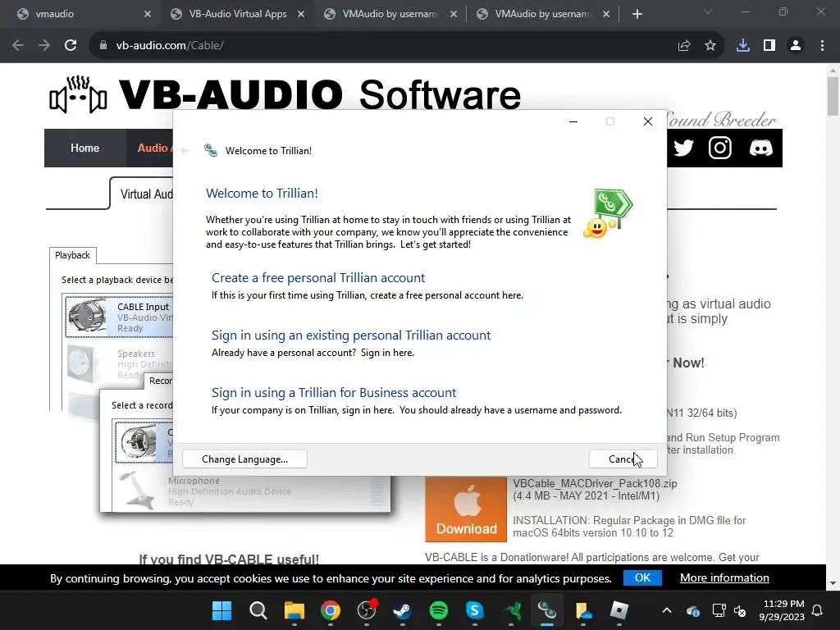Bookmark this page with the star icon
Screen dimensions: 840x630
coord(710,46)
